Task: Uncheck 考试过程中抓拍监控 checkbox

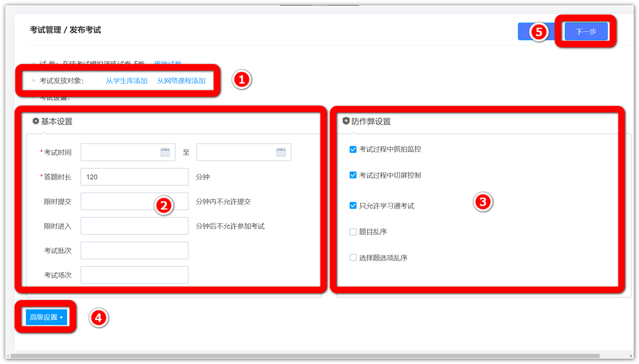Action: (353, 150)
